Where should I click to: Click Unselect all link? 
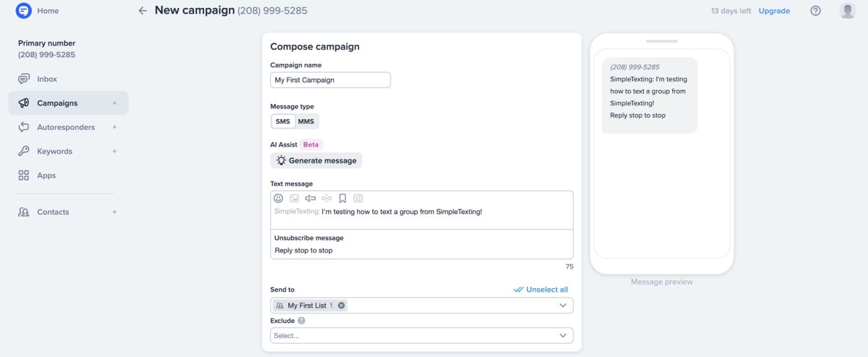coord(541,289)
